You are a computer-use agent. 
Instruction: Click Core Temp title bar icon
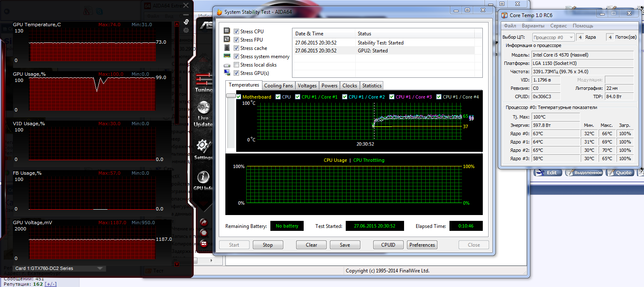click(505, 15)
